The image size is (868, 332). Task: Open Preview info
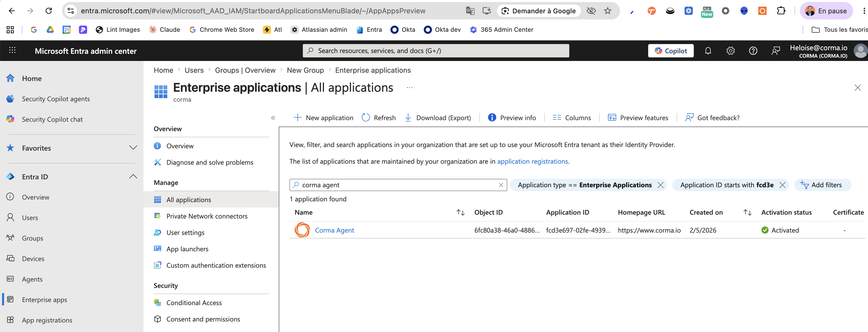click(x=512, y=118)
